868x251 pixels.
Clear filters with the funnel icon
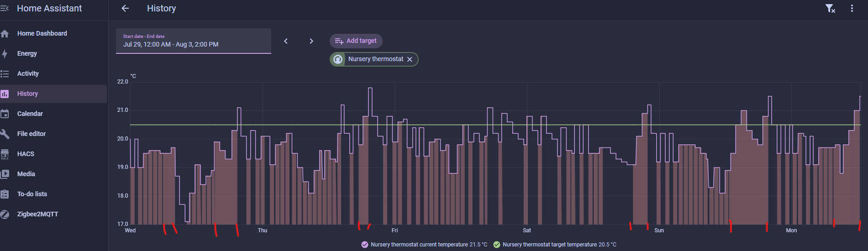830,8
